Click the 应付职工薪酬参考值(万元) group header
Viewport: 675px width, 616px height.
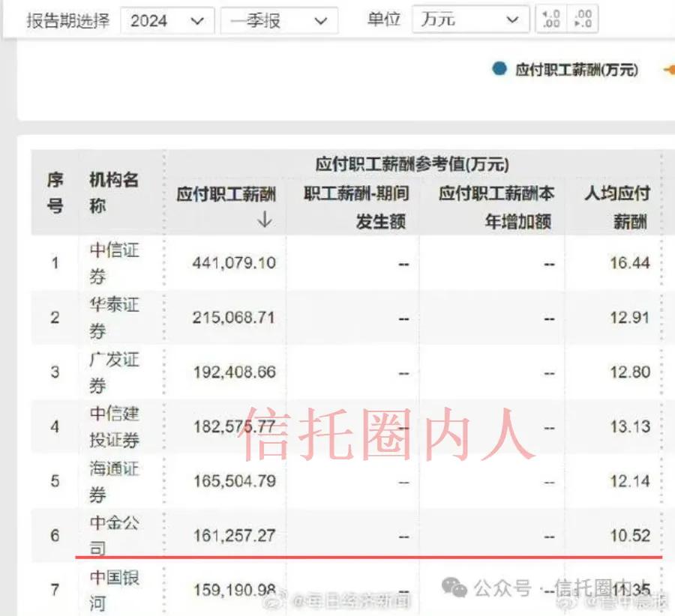[412, 164]
